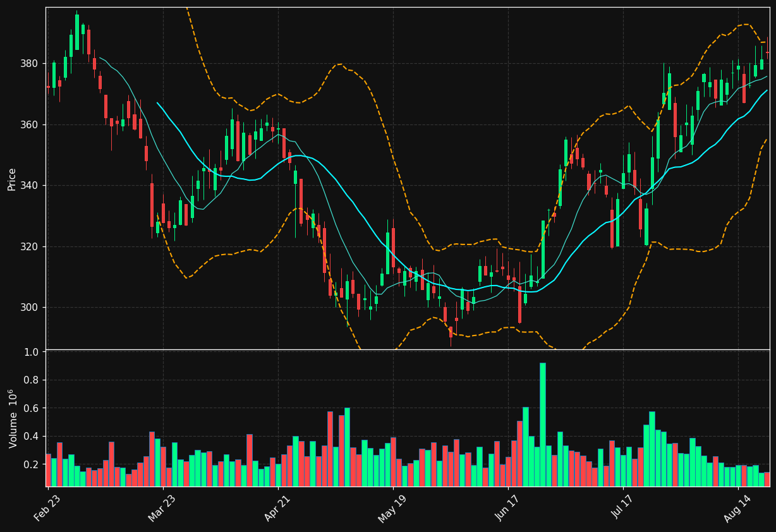This screenshot has width=776, height=532.
Task: Select the May 19 axis label
Action: tap(393, 507)
